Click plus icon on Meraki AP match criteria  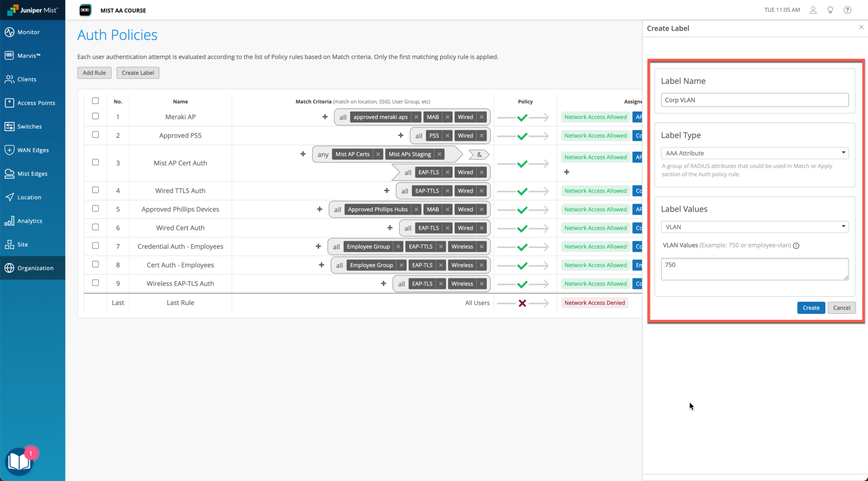pos(325,117)
